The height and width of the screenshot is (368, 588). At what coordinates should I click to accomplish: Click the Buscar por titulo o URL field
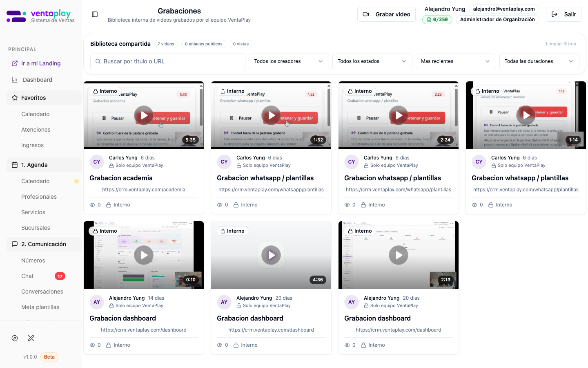click(x=167, y=61)
